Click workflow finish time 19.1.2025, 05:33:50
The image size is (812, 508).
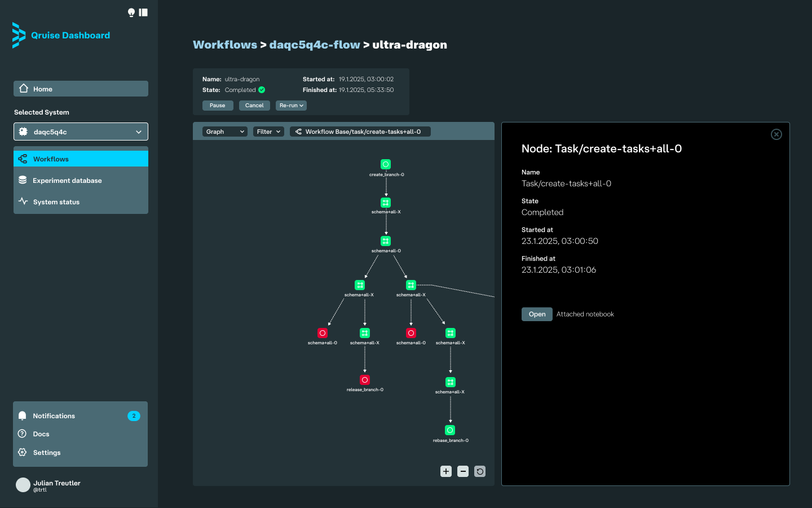(x=366, y=90)
